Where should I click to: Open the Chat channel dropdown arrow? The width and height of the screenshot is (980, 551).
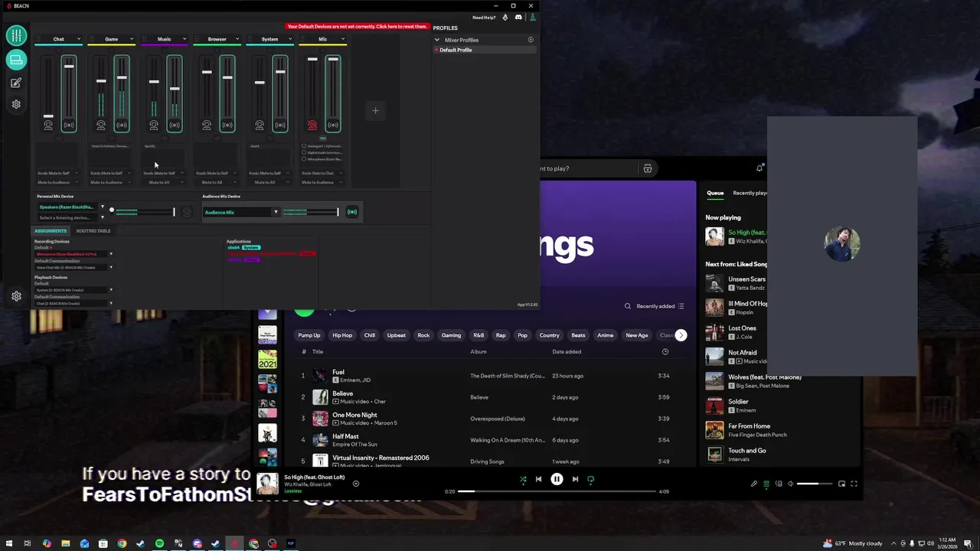79,39
